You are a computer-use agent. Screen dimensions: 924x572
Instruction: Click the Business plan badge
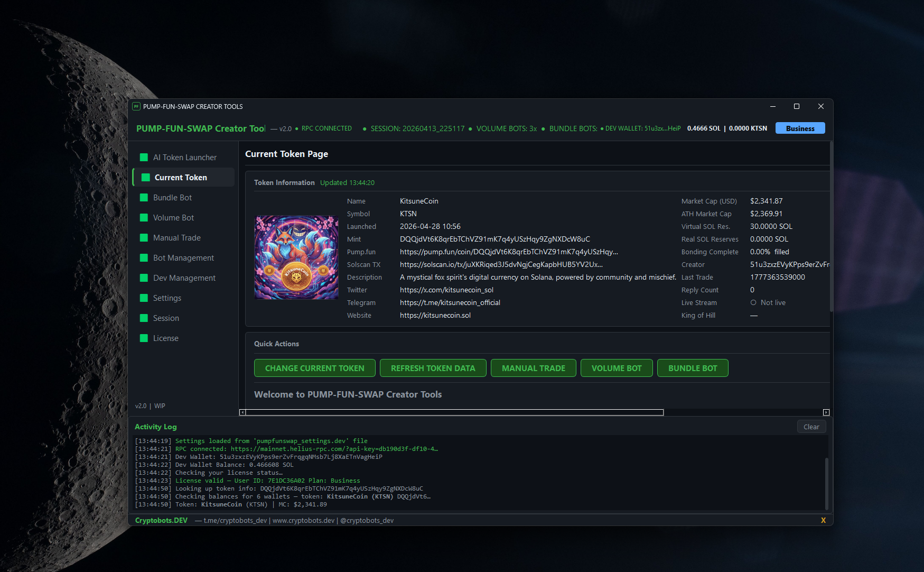(x=800, y=128)
